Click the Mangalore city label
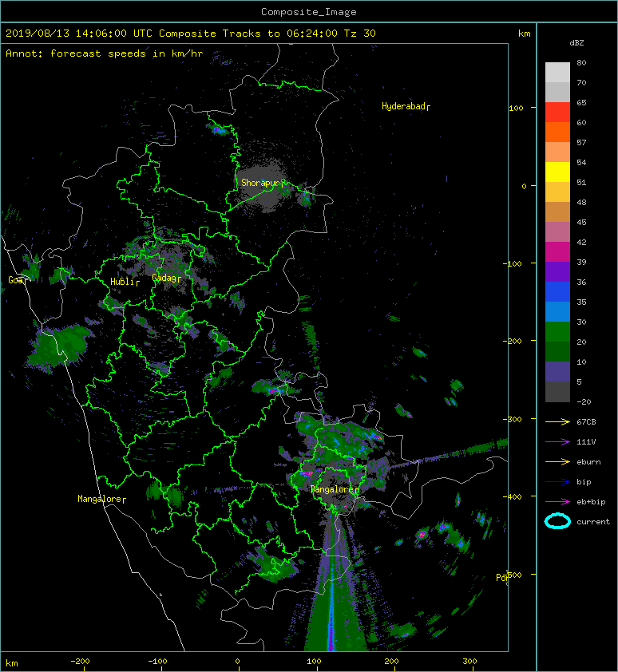This screenshot has width=618, height=672. coord(100,499)
